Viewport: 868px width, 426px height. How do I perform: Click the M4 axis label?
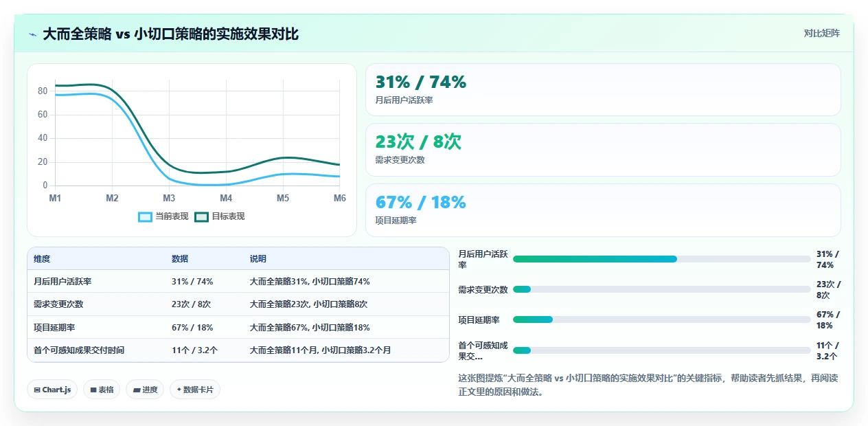[226, 198]
